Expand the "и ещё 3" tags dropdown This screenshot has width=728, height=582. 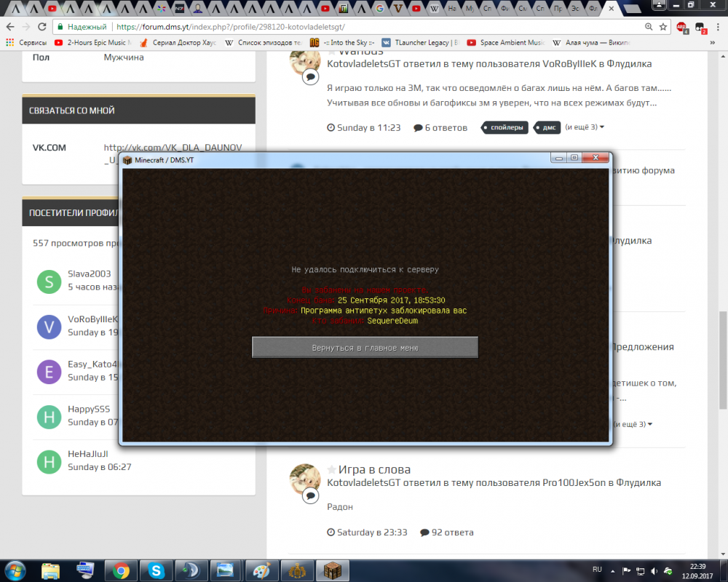pos(585,127)
